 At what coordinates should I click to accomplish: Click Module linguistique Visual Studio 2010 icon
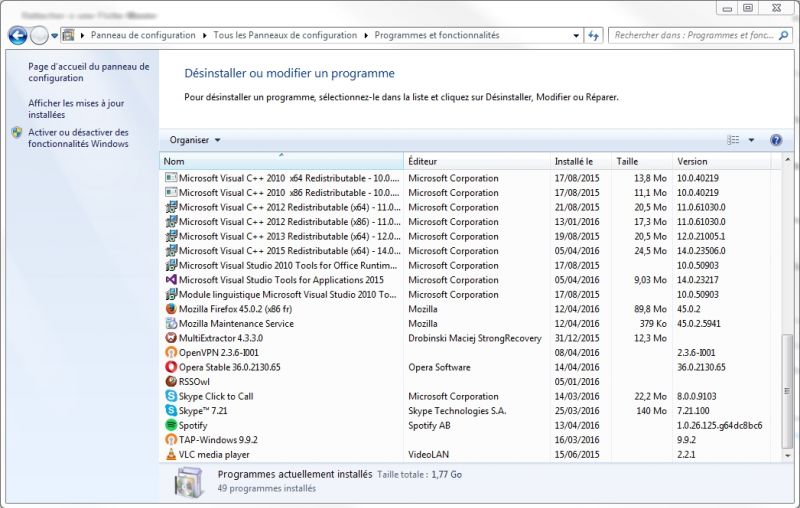tap(171, 294)
